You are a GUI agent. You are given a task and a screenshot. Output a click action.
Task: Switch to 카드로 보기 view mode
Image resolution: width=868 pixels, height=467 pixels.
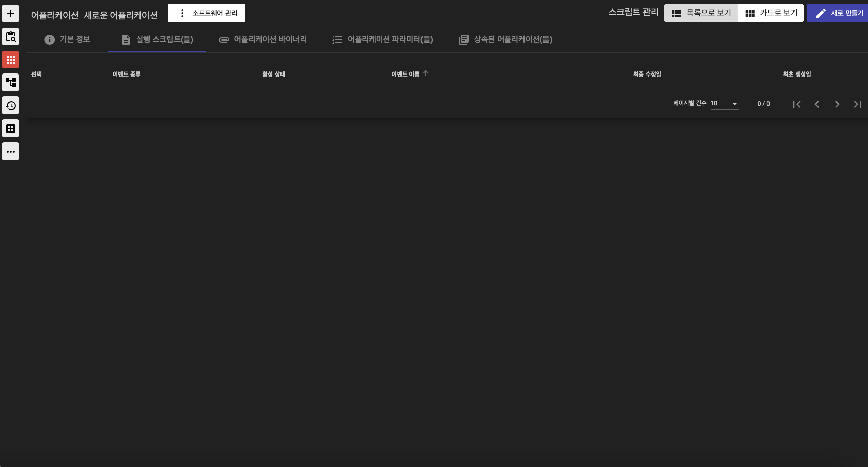(771, 13)
